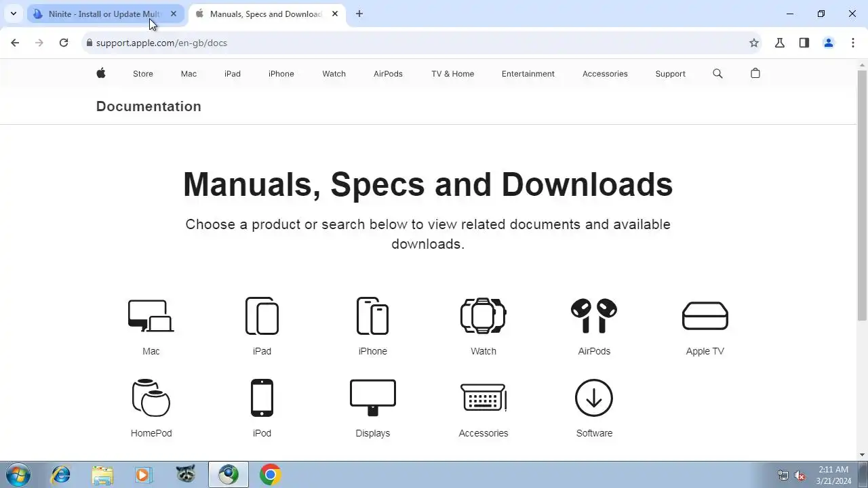Open the Apple TV documentation icon
868x488 pixels.
(705, 316)
